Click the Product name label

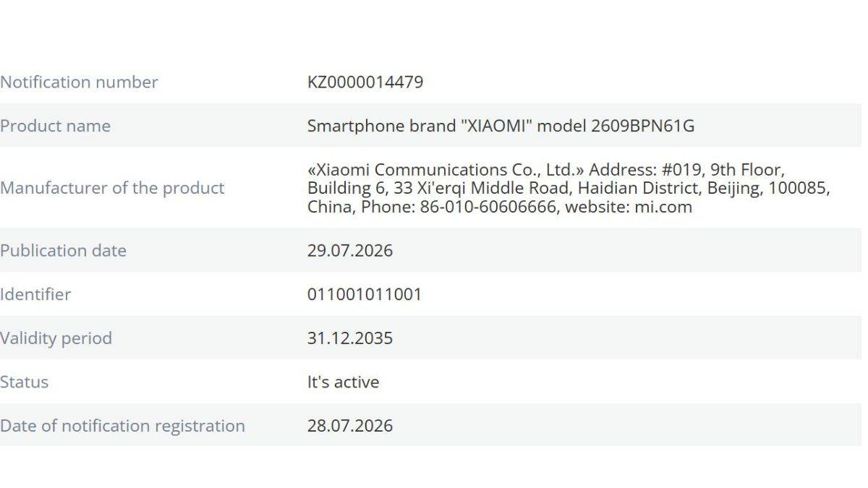click(x=55, y=126)
